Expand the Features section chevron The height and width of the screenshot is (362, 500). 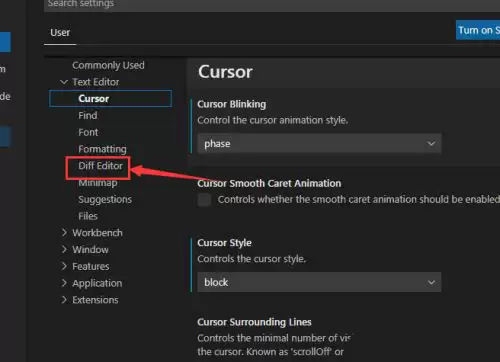(x=64, y=266)
